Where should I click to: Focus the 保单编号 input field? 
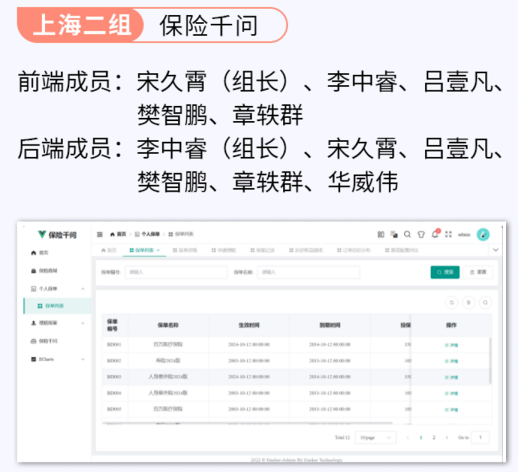coord(176,272)
